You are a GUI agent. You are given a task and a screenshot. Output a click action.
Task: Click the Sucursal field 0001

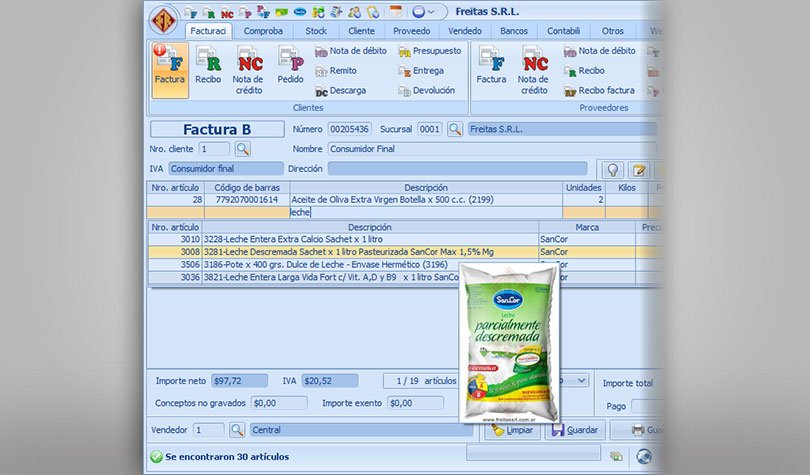[429, 129]
